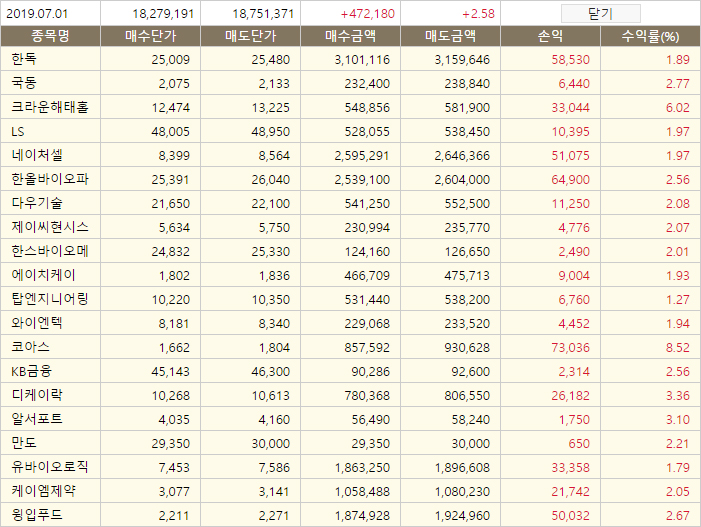Click 유바이오로직 buy amount 1,863,250

click(x=362, y=468)
